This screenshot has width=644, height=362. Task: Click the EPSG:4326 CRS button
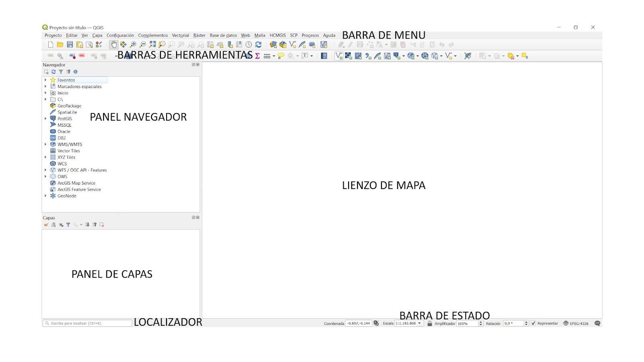(x=576, y=323)
